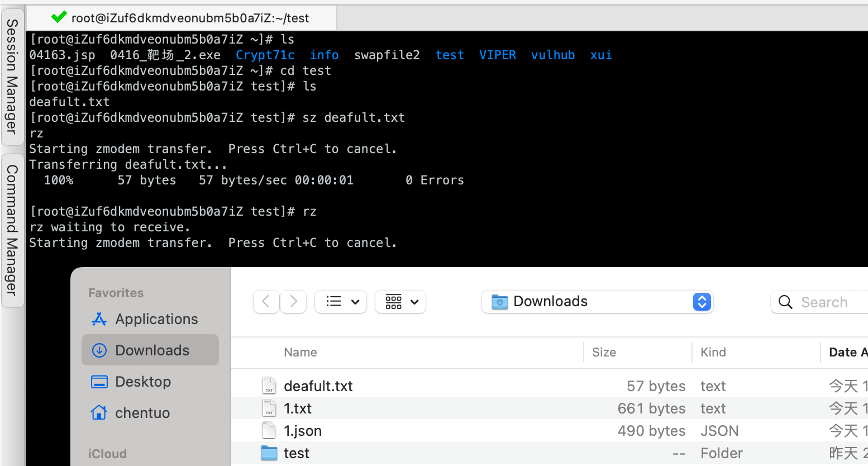Screen dimensions: 868x466
Task: Expand the Downloads location popup
Action: click(x=702, y=302)
